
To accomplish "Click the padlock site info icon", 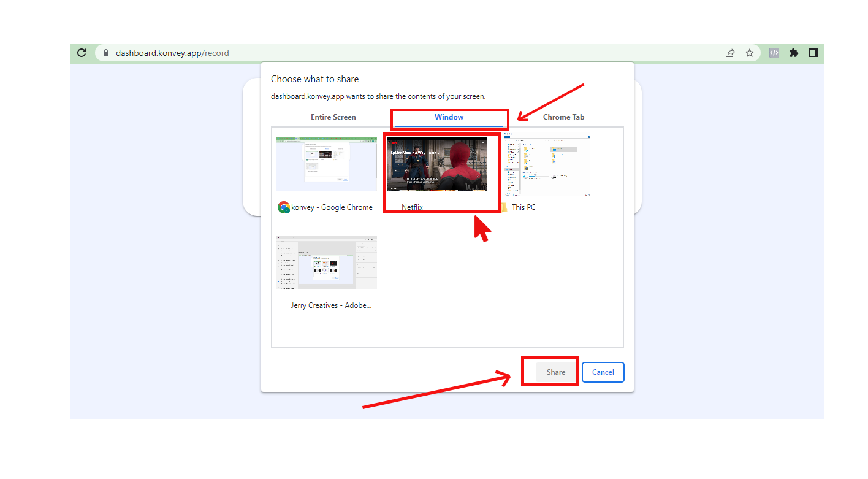I will tap(106, 53).
